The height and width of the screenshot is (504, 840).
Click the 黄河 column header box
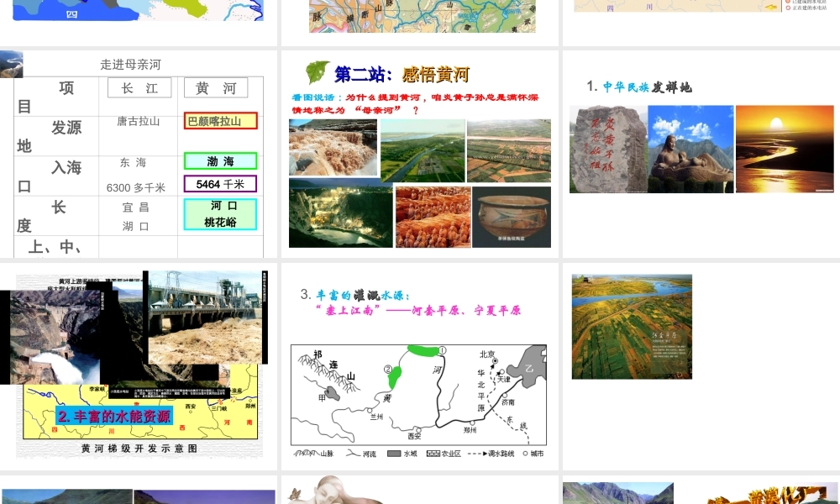(x=216, y=88)
